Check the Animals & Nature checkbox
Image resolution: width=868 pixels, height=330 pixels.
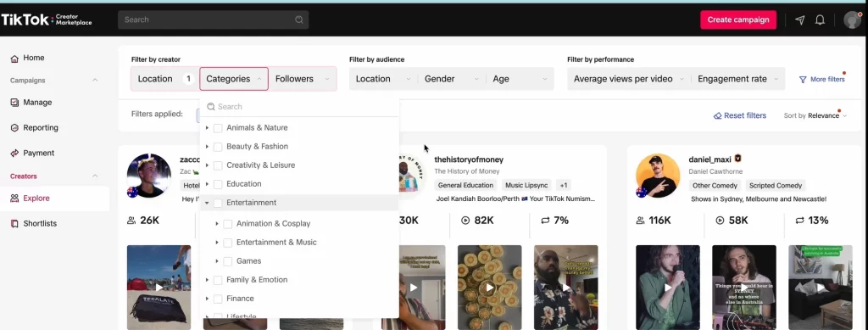pyautogui.click(x=218, y=128)
